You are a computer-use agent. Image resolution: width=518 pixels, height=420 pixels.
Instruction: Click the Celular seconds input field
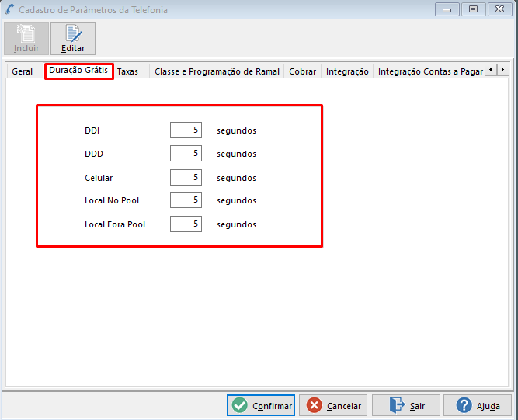186,177
